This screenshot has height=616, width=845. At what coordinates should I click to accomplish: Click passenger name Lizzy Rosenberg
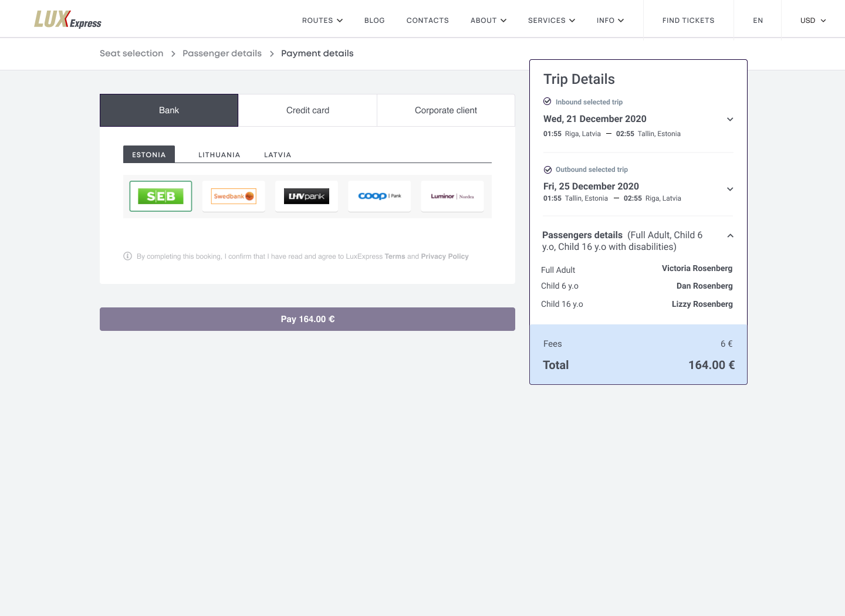(x=702, y=304)
